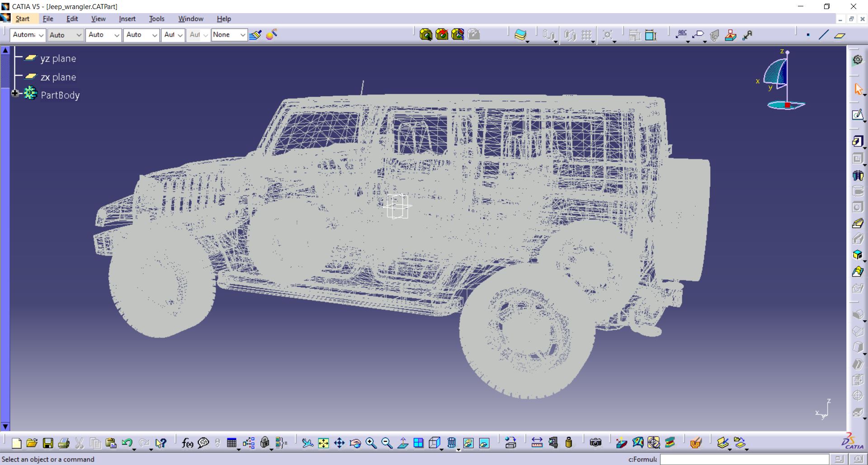Open the None dropdown in graphic properties
Screen dimensions: 868x465
point(242,35)
